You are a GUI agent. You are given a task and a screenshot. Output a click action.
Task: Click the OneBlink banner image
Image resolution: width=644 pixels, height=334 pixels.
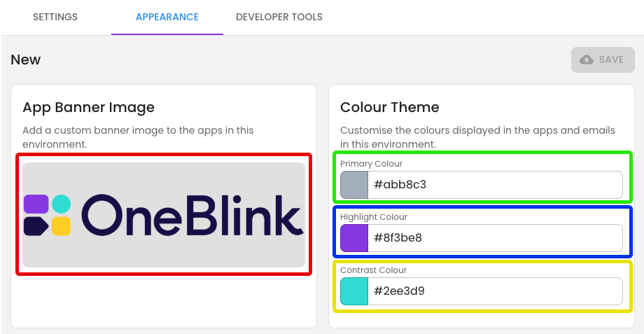coord(164,215)
